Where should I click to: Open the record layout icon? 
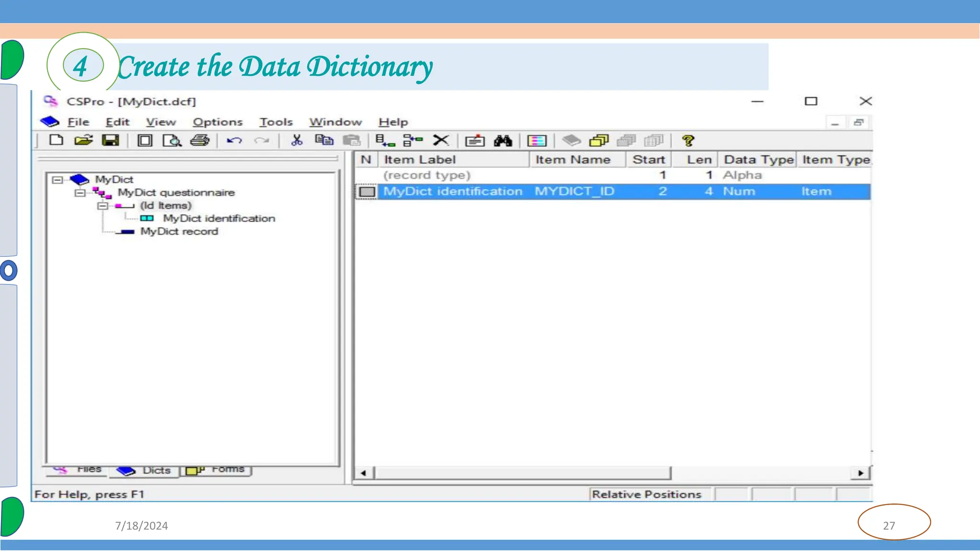[537, 141]
